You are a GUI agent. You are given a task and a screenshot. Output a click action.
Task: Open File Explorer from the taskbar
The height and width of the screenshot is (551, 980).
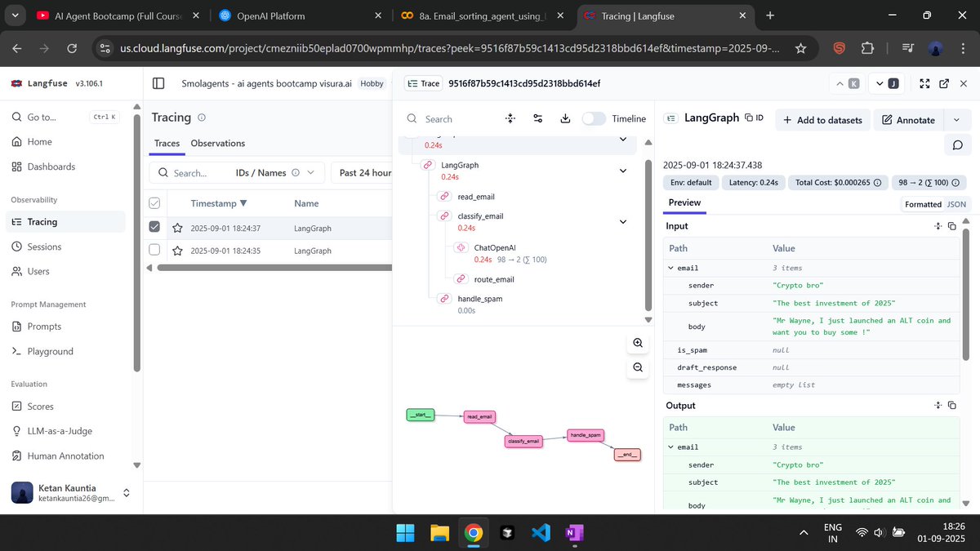click(439, 533)
